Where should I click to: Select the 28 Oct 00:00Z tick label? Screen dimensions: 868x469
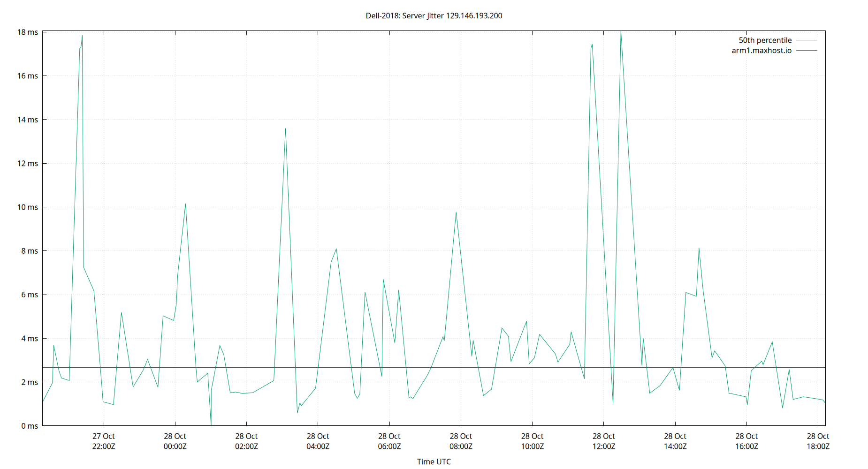coord(175,441)
